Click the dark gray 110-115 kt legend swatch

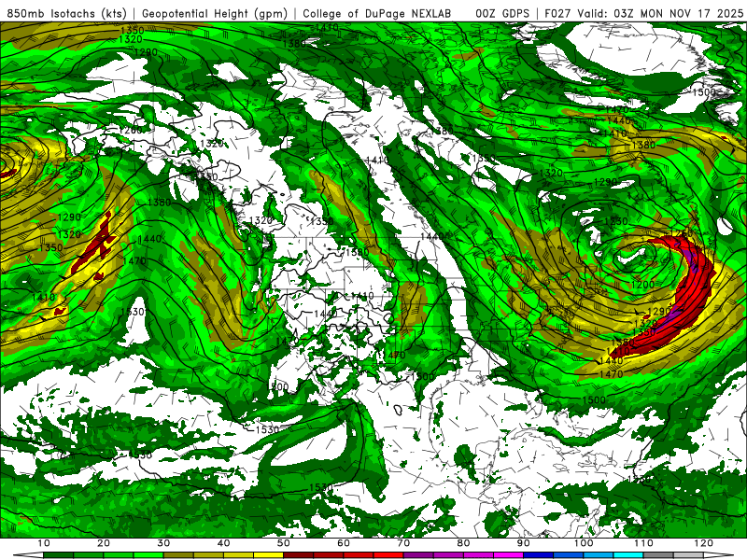pyautogui.click(x=658, y=555)
